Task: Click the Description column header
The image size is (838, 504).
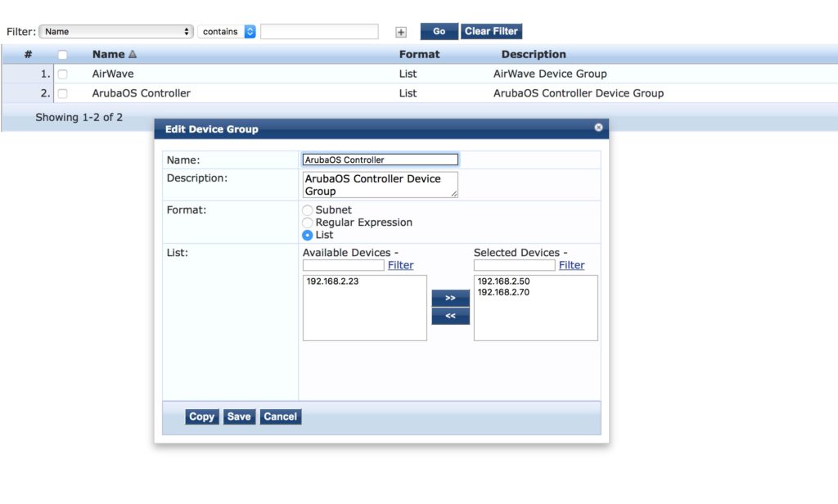Action: [x=534, y=55]
